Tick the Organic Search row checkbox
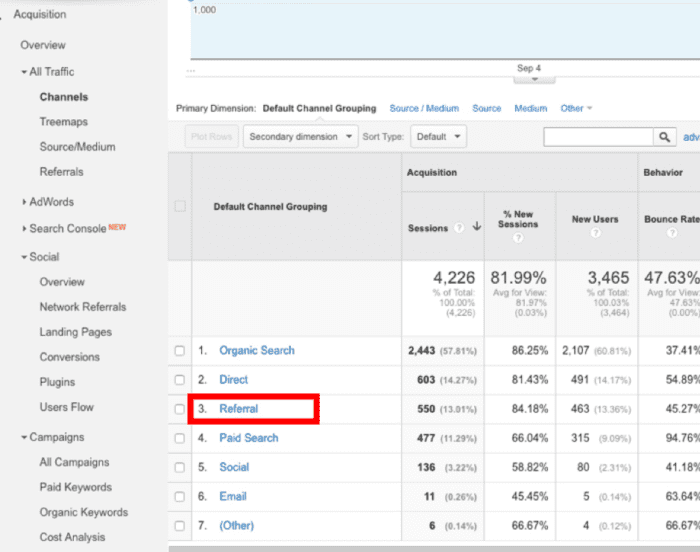Image resolution: width=700 pixels, height=552 pixels. pyautogui.click(x=180, y=351)
